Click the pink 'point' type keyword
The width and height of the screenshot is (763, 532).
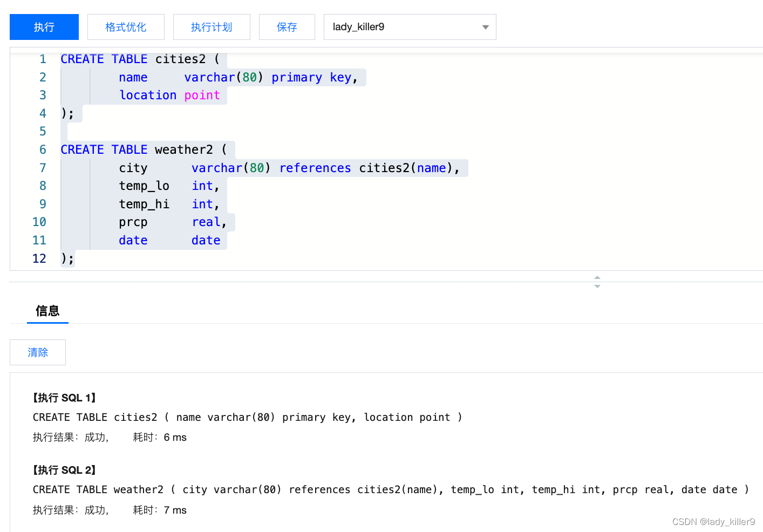pos(202,96)
